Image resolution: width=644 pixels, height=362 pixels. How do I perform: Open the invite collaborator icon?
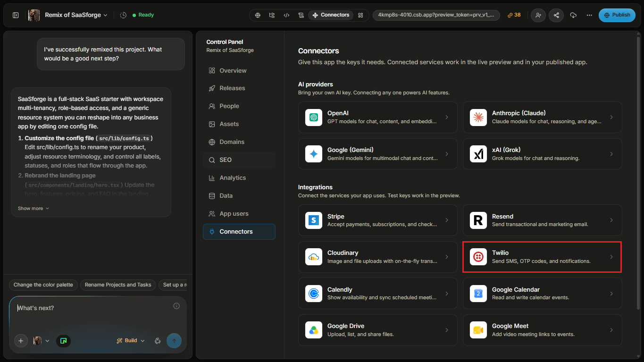(x=538, y=15)
